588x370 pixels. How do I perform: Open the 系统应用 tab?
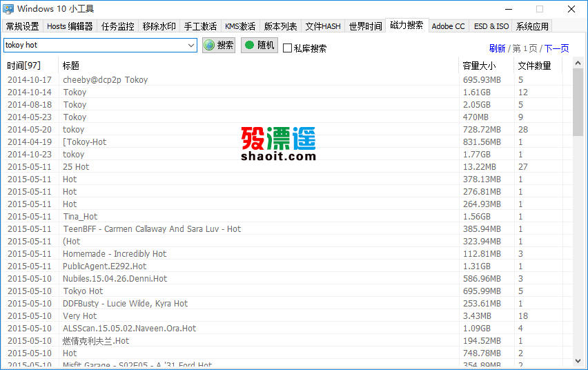(532, 26)
